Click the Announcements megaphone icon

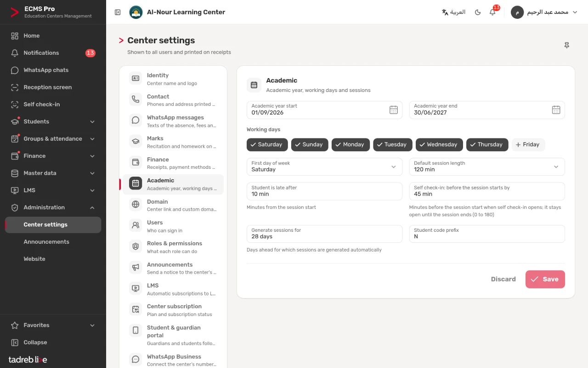(136, 268)
